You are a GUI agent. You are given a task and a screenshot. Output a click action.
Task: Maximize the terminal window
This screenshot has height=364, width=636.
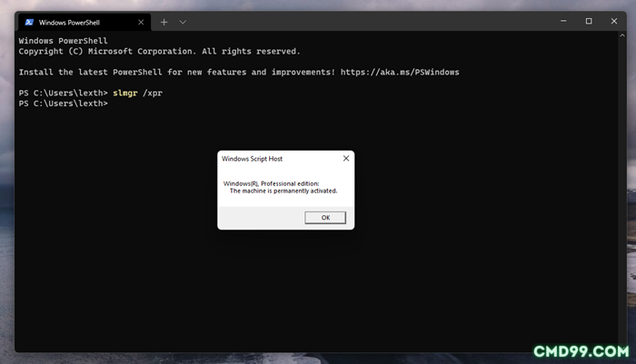coord(589,21)
